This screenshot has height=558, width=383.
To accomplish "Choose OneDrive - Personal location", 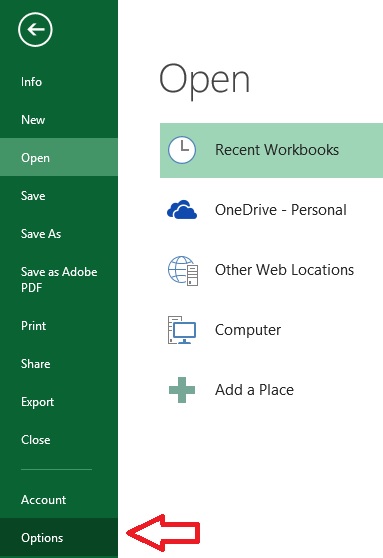I will (x=280, y=210).
